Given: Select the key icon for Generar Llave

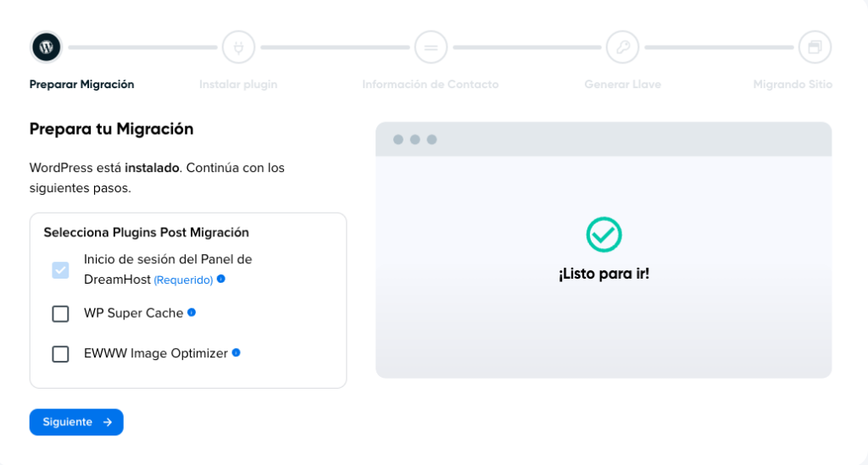Looking at the screenshot, I should [623, 47].
